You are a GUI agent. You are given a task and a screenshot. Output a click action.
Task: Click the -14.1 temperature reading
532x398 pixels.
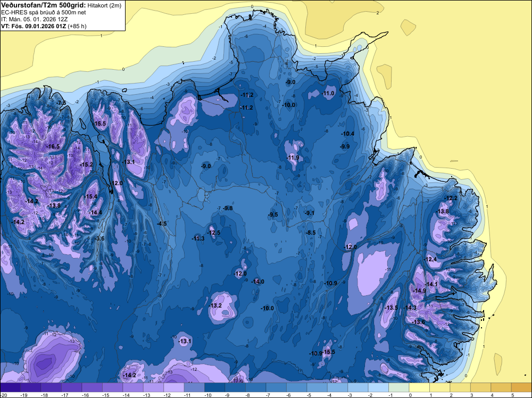pyautogui.click(x=431, y=284)
